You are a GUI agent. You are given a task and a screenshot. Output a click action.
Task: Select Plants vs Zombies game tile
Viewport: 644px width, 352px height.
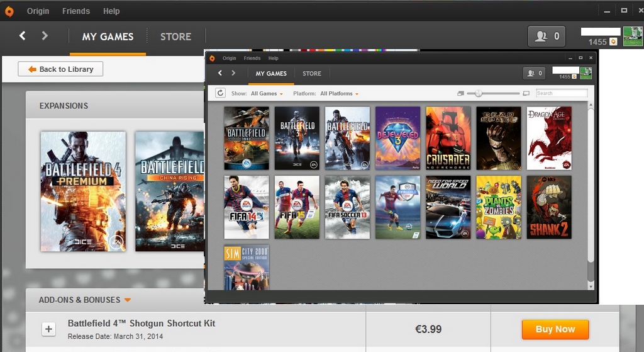(x=499, y=207)
